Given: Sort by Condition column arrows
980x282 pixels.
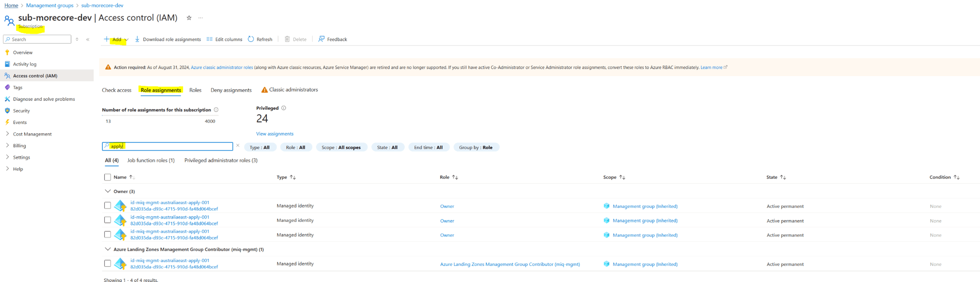Looking at the screenshot, I should pos(956,177).
